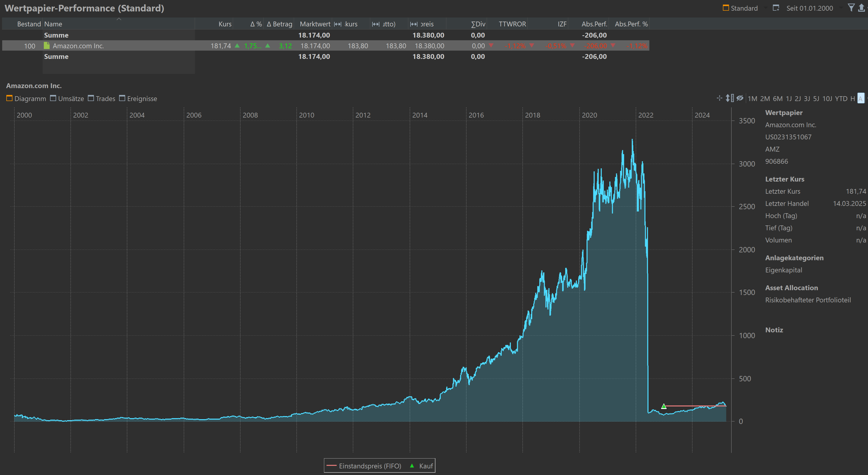Sort by the Name column header
Screen dimensions: 868x475
pyautogui.click(x=53, y=24)
